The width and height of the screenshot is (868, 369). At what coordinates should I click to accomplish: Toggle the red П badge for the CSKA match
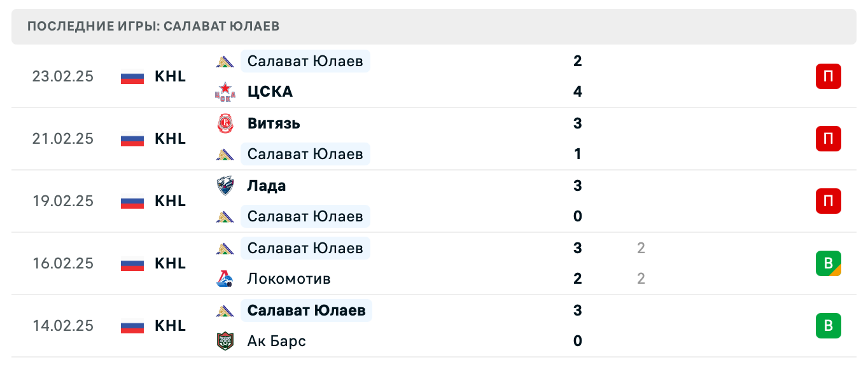828,76
